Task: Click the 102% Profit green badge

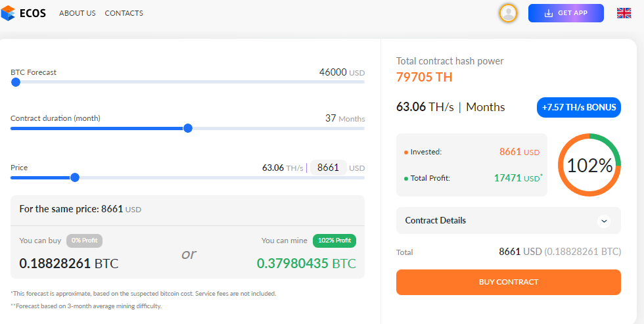Action: pyautogui.click(x=334, y=241)
